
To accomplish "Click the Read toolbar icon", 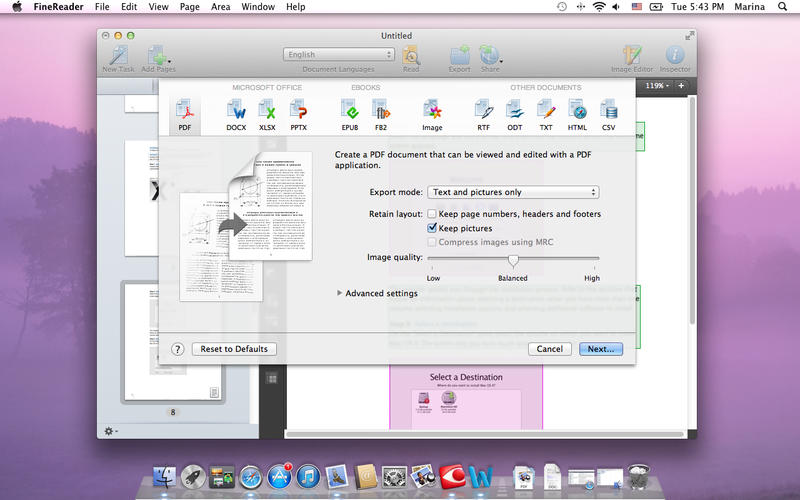I will [x=411, y=59].
